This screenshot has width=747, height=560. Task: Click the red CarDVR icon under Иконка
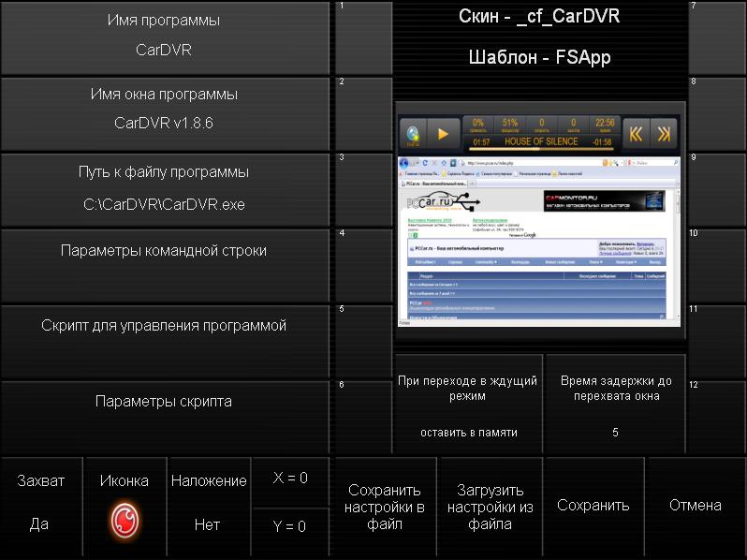(124, 519)
